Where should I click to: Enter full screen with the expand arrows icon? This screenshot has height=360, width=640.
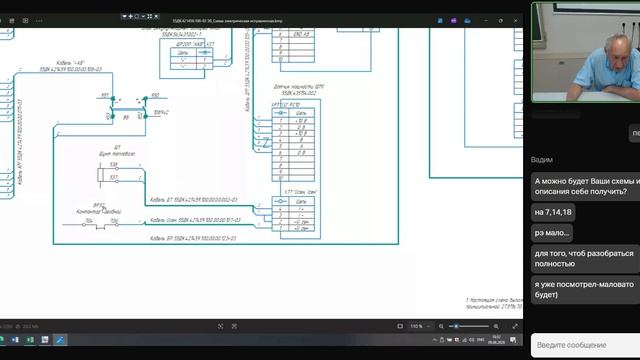[x=515, y=326]
